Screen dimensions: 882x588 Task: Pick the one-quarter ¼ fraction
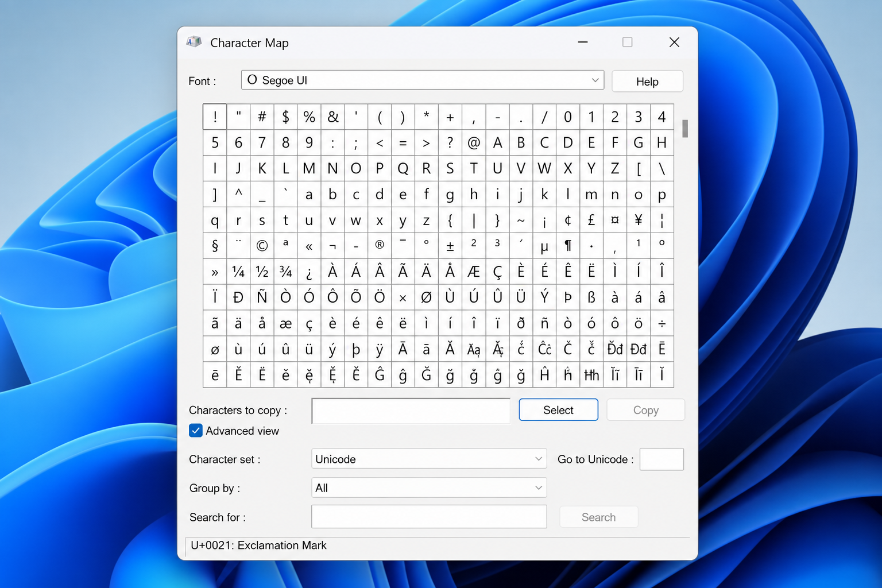tap(238, 272)
